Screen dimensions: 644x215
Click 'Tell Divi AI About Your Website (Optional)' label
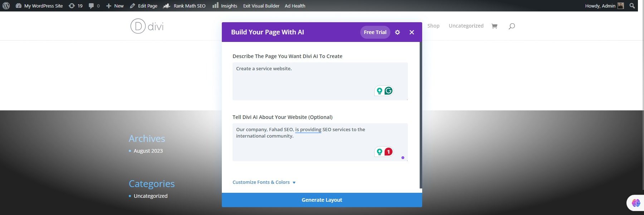[x=282, y=117]
